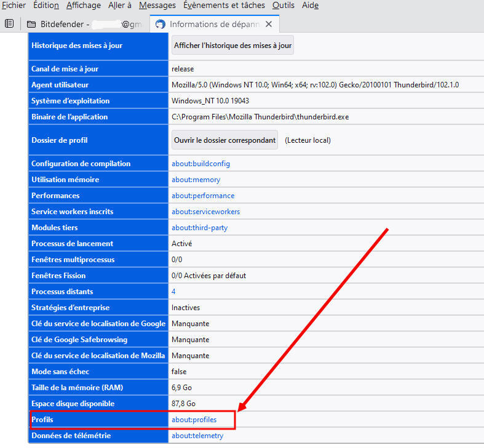Viewport: 484px width, 448px height.
Task: Open the Messages menu
Action: coord(157,6)
